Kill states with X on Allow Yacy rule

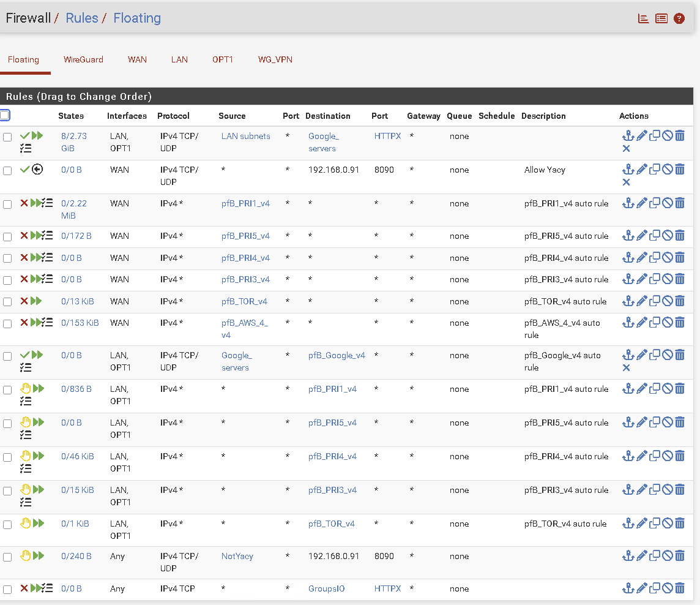[x=626, y=182]
